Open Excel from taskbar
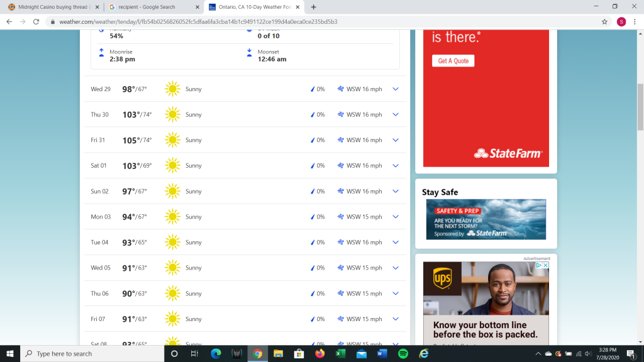Screen dimensions: 644x362 [x=340, y=353]
